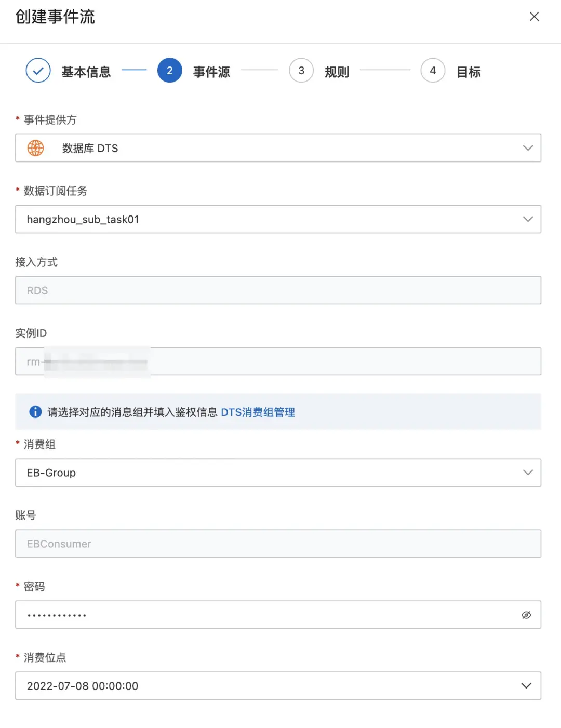The image size is (561, 728).
Task: Click the 接入方式 RDS field
Action: pyautogui.click(x=278, y=290)
